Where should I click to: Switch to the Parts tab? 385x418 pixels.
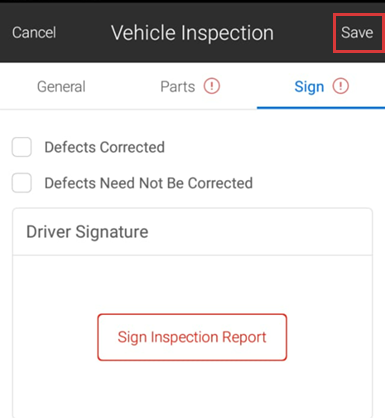[178, 87]
